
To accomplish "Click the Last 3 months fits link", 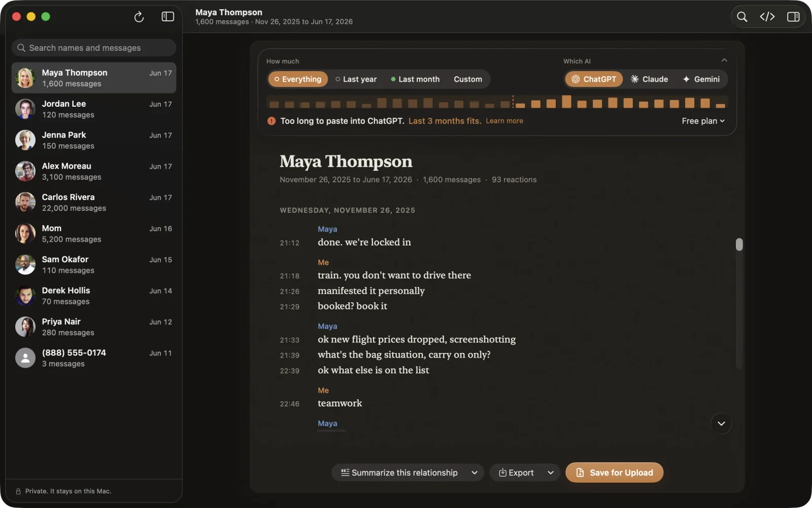I will pyautogui.click(x=445, y=121).
